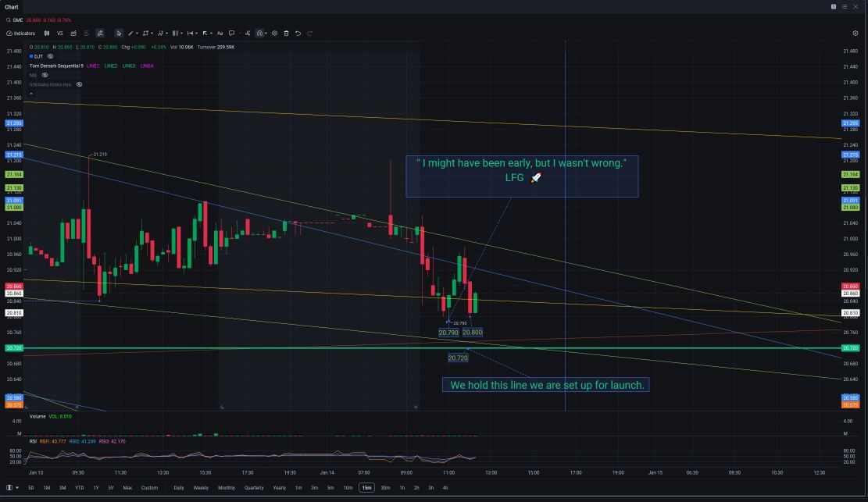Open the chart layout selector icon
The image size is (868, 502).
(9, 488)
